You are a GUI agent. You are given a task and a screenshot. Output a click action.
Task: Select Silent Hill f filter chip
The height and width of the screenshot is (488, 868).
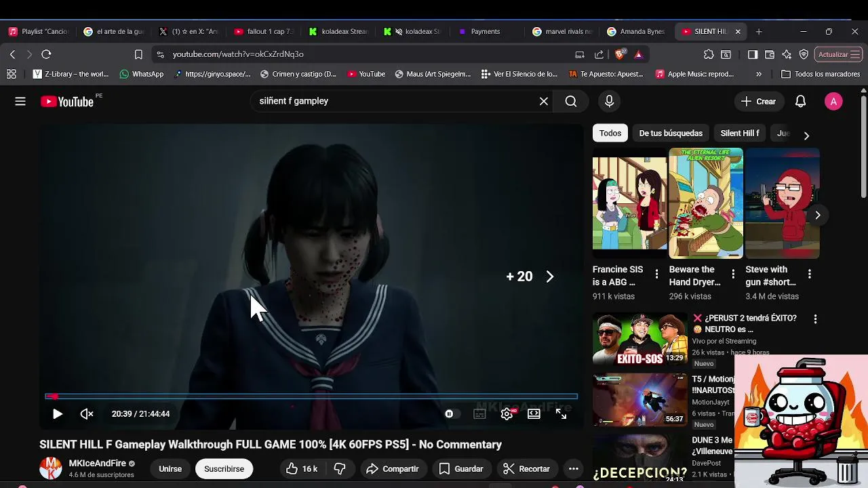(x=740, y=133)
